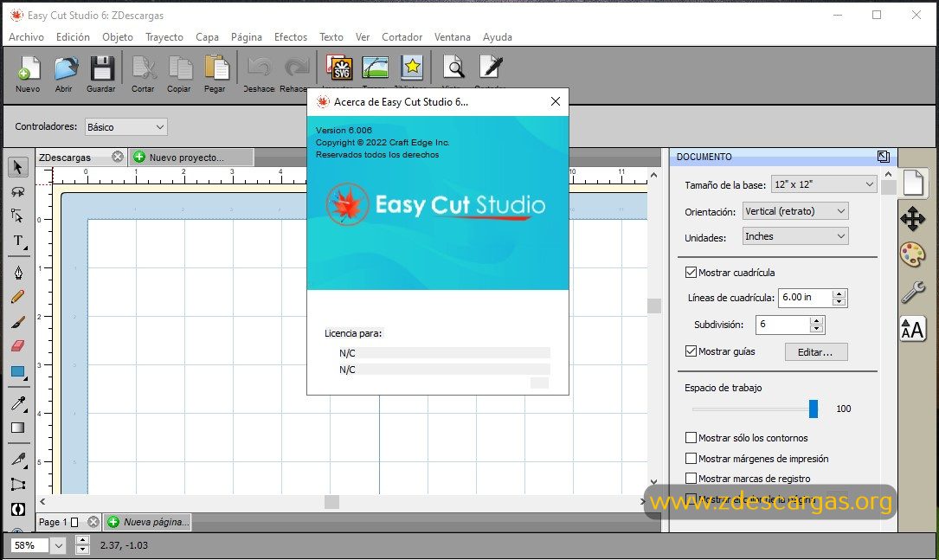This screenshot has height=560, width=939.
Task: Redo with the Rehacer icon
Action: (x=296, y=68)
